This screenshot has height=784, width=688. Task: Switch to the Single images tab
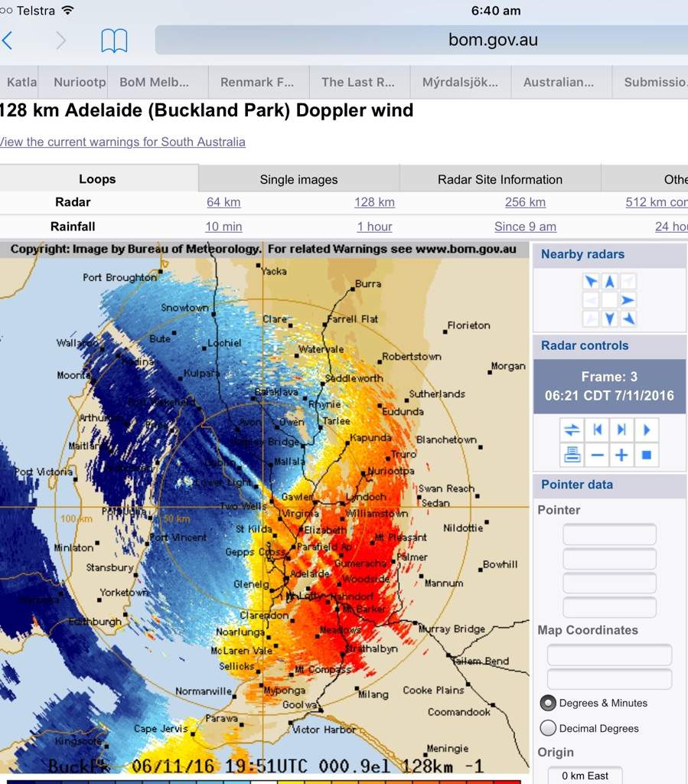[298, 179]
